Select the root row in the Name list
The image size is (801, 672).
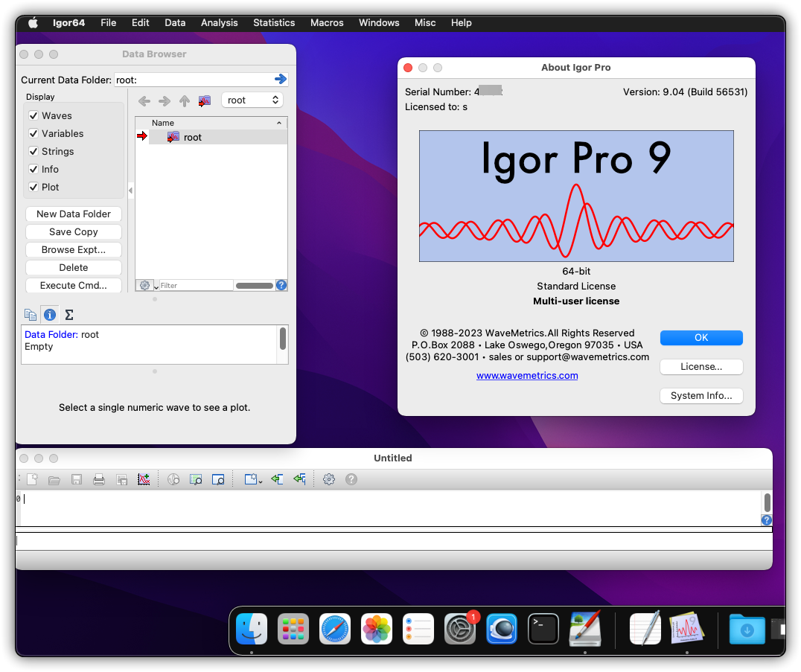[x=218, y=138]
